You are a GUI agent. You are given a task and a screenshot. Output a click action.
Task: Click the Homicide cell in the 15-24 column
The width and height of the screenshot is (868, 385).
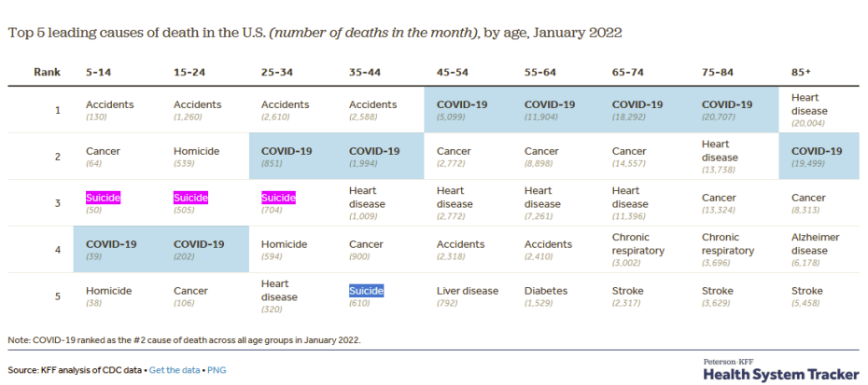[196, 151]
